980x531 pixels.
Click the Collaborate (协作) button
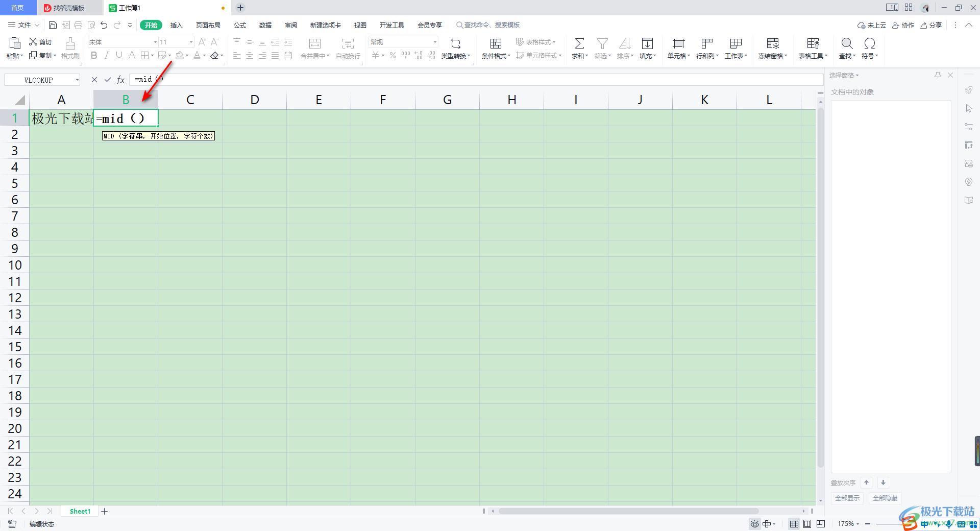[903, 25]
